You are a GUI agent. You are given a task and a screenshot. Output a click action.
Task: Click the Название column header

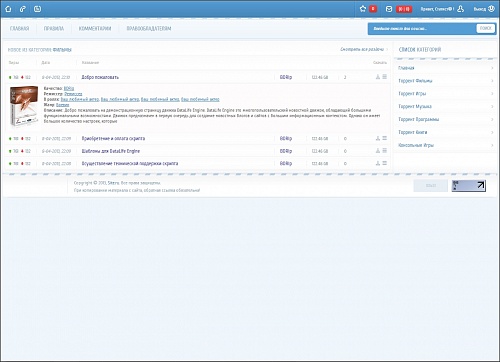[x=90, y=62]
